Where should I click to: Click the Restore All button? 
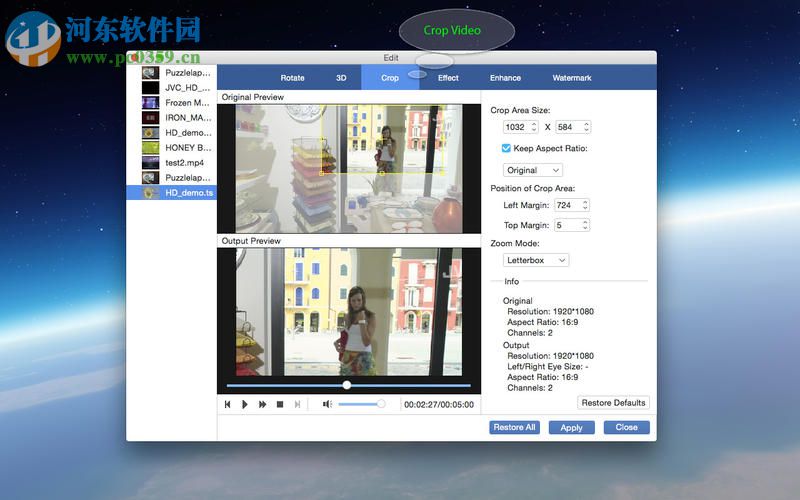click(x=514, y=427)
